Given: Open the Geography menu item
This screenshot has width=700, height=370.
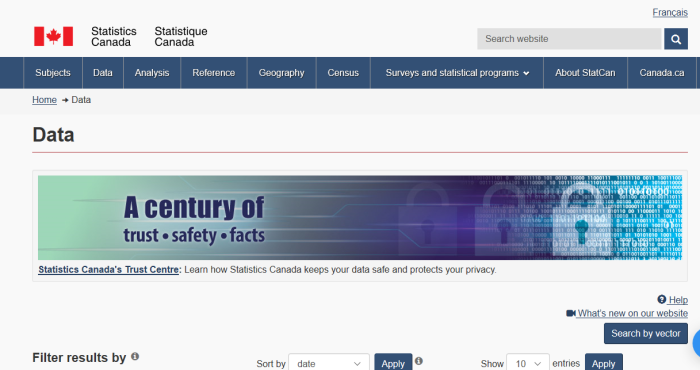Looking at the screenshot, I should pos(281,73).
